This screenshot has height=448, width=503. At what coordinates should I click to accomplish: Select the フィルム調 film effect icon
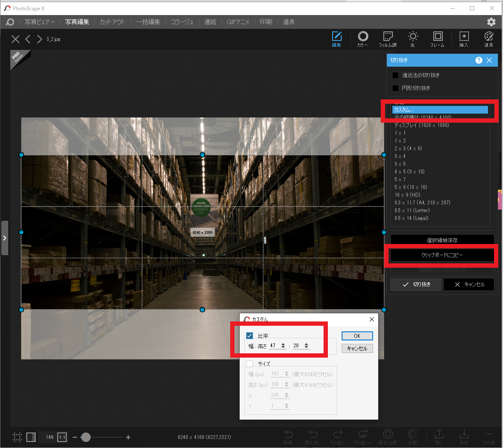(x=388, y=38)
